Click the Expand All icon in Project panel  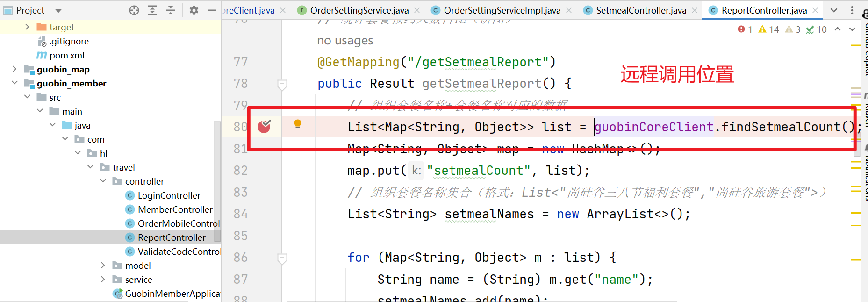pos(152,10)
